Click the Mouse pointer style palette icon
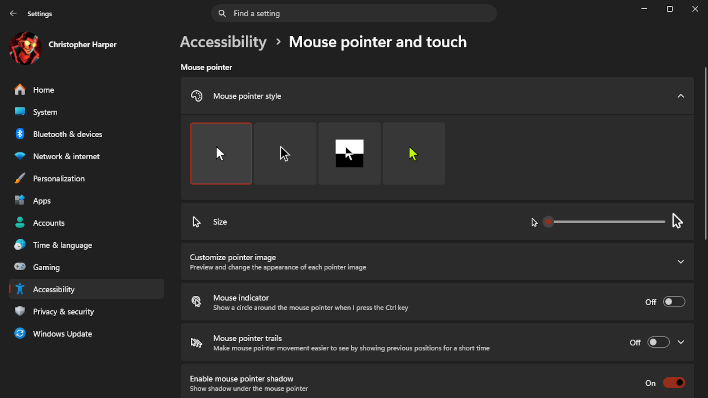 196,96
